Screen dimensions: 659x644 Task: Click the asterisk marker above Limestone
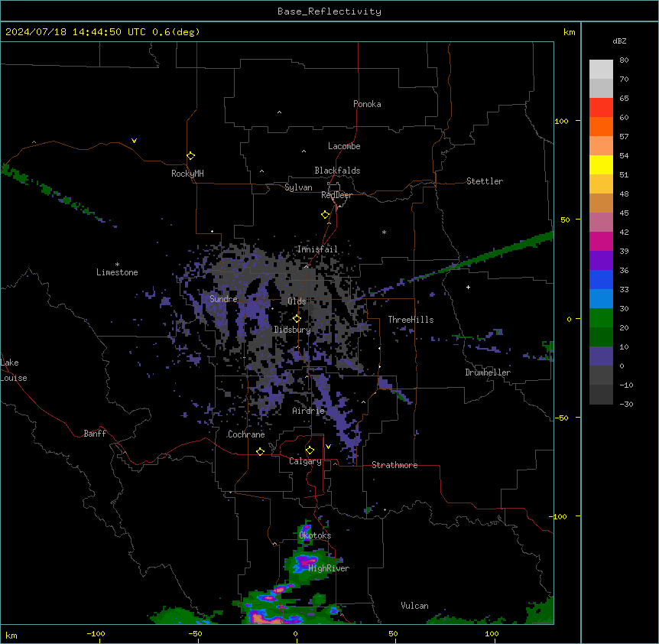point(117,265)
